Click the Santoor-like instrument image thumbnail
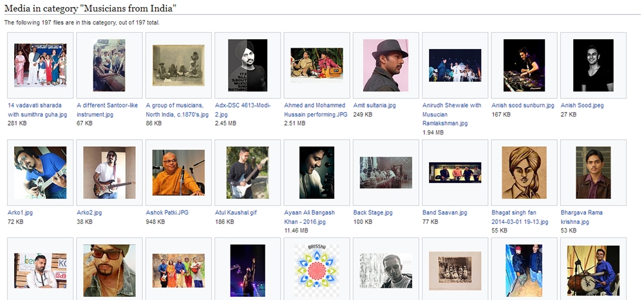This screenshot has width=644, height=300. point(109,65)
